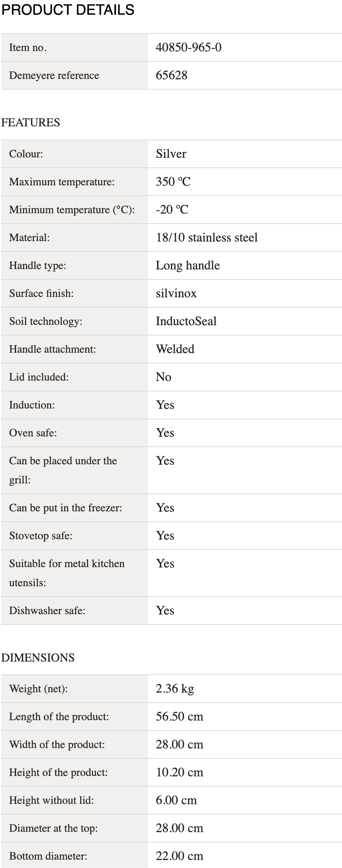The height and width of the screenshot is (868, 342).
Task: Select the Demeyere reference value 65628
Action: tap(171, 75)
